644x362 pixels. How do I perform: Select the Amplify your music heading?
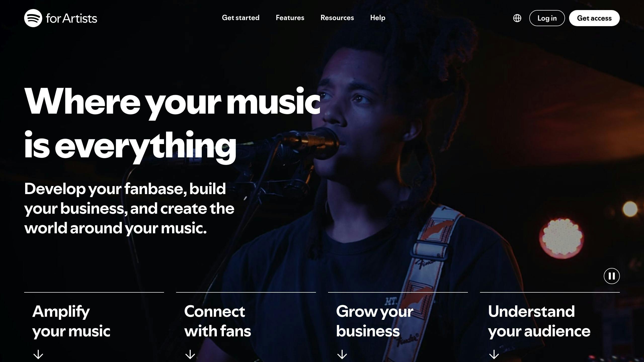tap(71, 321)
